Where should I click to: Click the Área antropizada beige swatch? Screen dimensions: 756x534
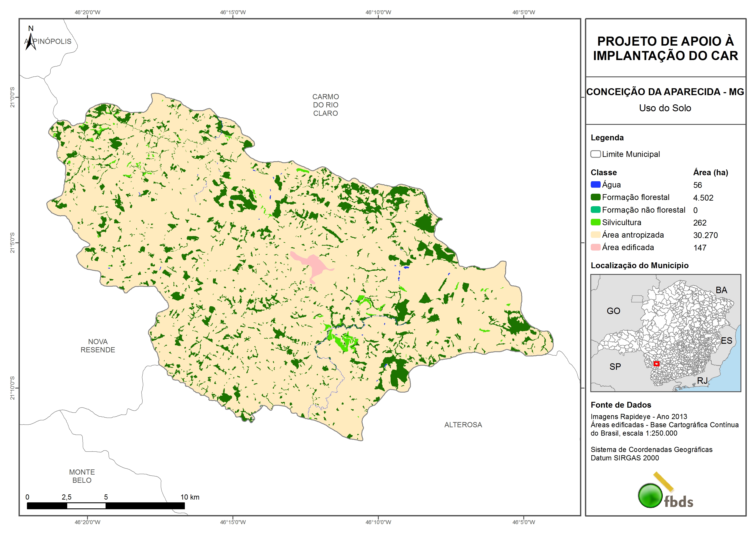click(595, 235)
